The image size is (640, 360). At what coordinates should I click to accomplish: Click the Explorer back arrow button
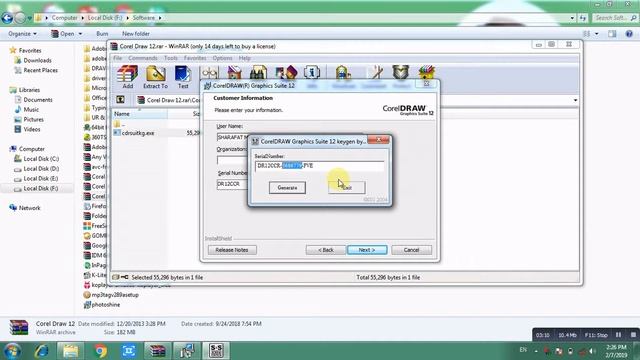point(7,18)
